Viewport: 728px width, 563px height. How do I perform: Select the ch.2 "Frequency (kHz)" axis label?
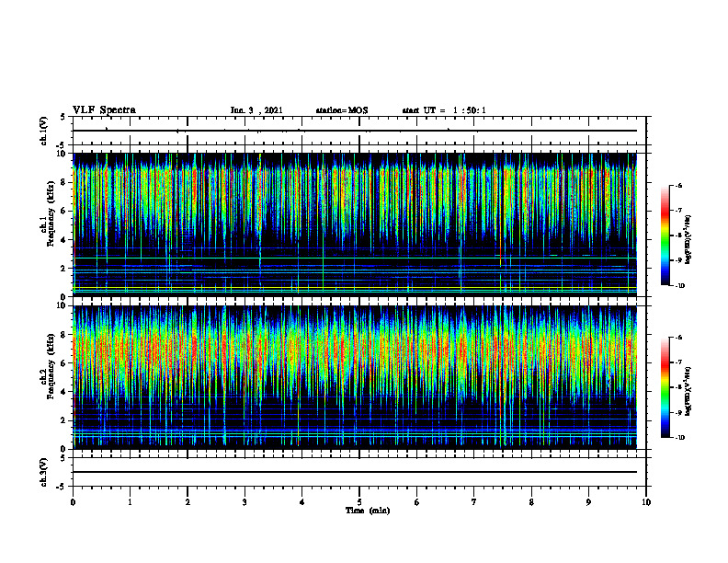point(51,366)
